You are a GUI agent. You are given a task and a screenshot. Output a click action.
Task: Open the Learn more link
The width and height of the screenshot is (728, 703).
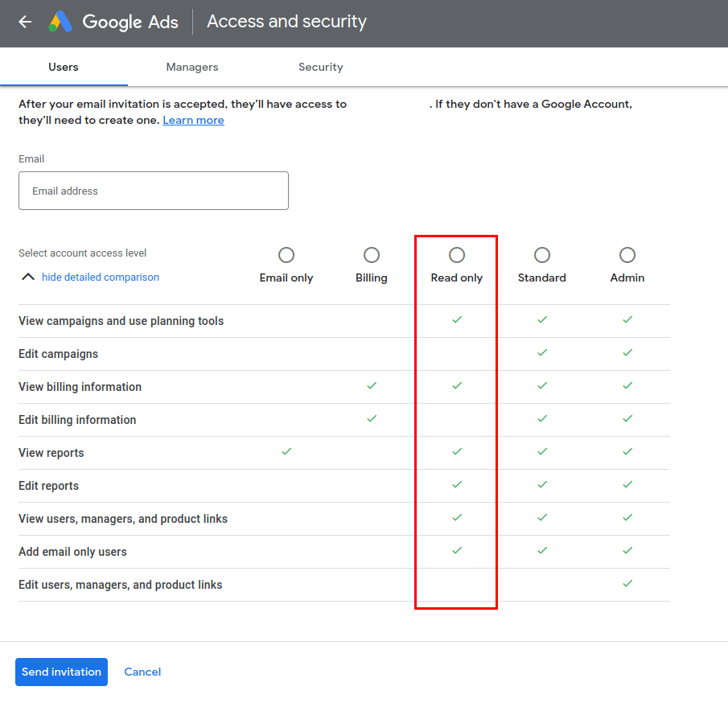(193, 120)
